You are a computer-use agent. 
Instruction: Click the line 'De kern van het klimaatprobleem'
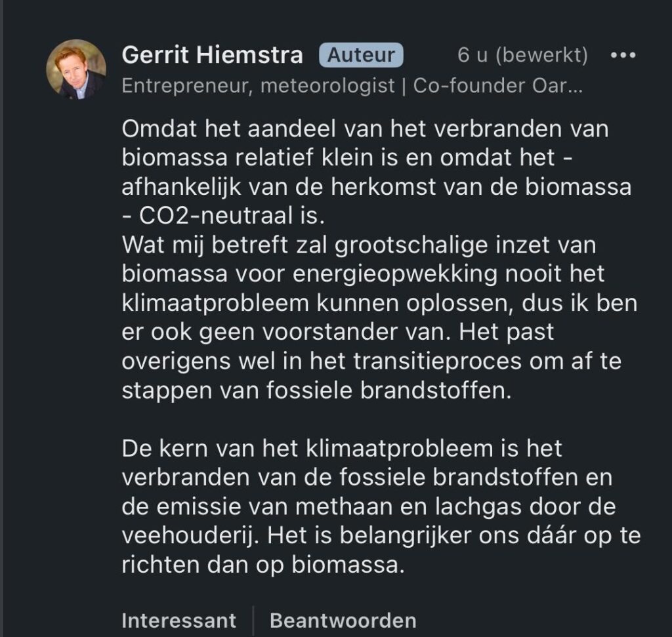point(341,449)
